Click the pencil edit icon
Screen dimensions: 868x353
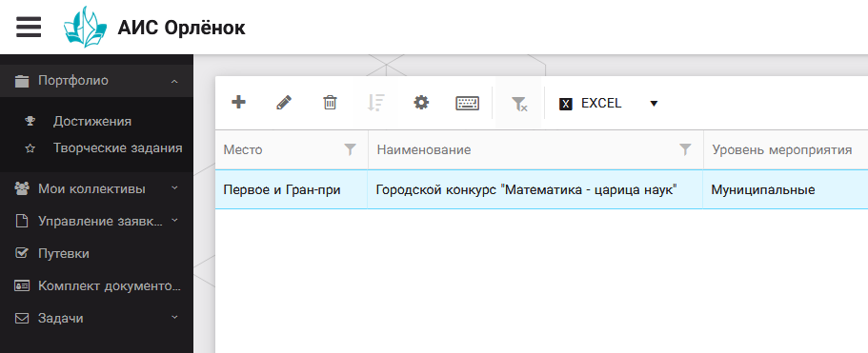284,102
